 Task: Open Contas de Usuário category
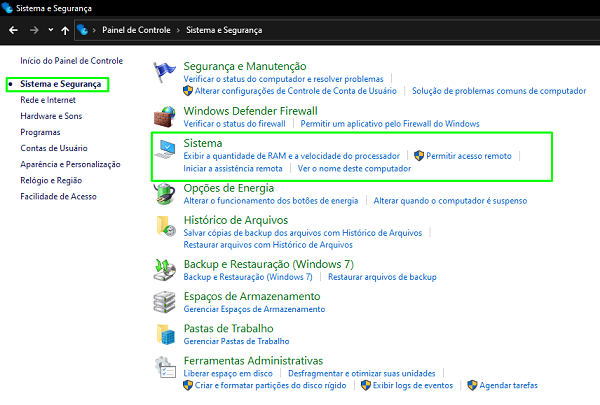(53, 148)
